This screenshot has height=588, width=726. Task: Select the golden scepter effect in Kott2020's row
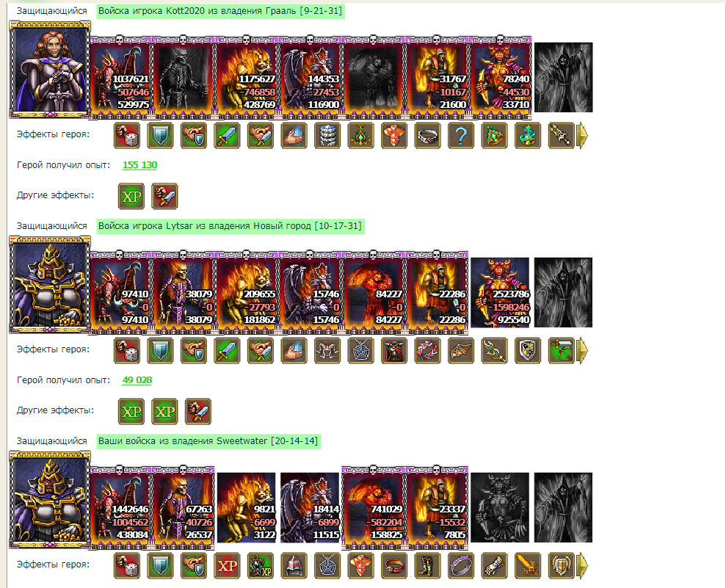pos(561,136)
